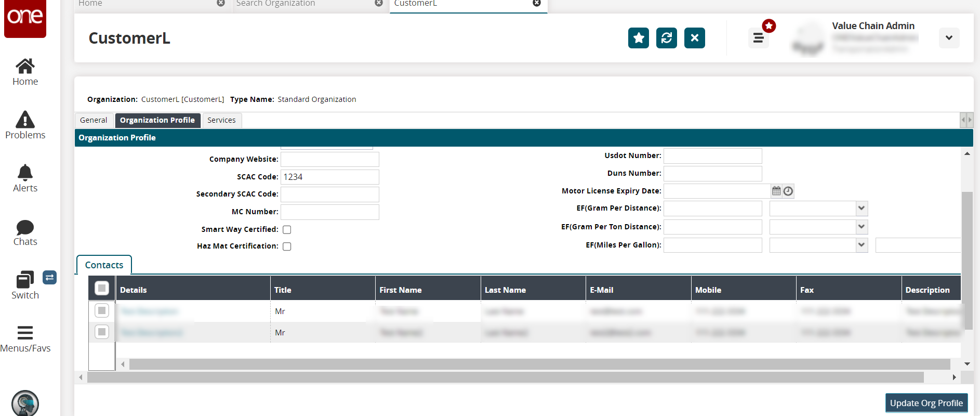Close the CustomerL page with X button
This screenshot has width=980, height=416.
click(695, 38)
